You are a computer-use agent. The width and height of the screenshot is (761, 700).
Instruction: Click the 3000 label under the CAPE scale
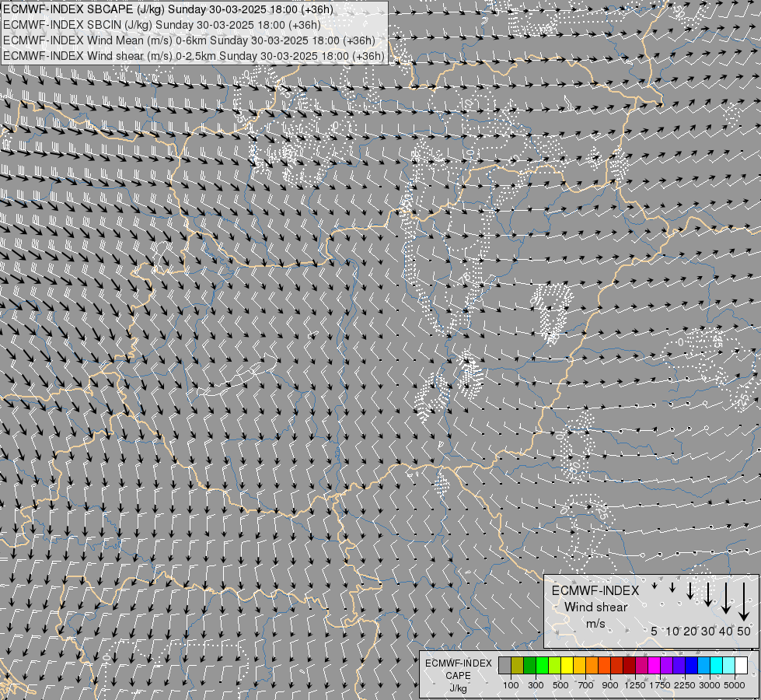point(710,685)
